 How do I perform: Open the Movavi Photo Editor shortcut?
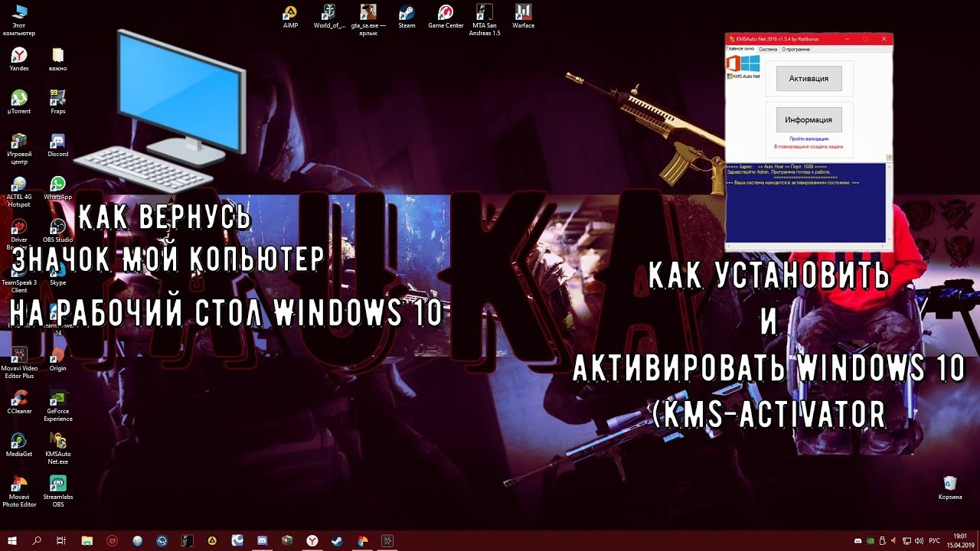pyautogui.click(x=19, y=491)
